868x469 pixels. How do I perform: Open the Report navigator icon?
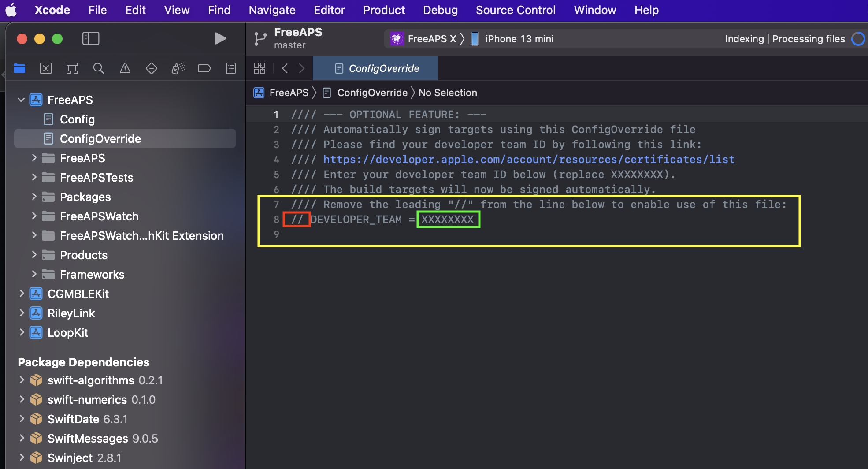[231, 68]
